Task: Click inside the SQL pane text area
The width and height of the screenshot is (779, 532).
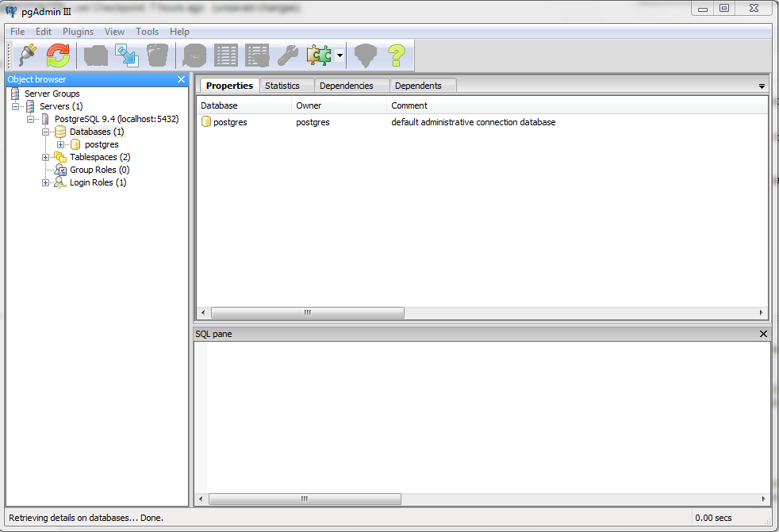Action: tap(488, 417)
